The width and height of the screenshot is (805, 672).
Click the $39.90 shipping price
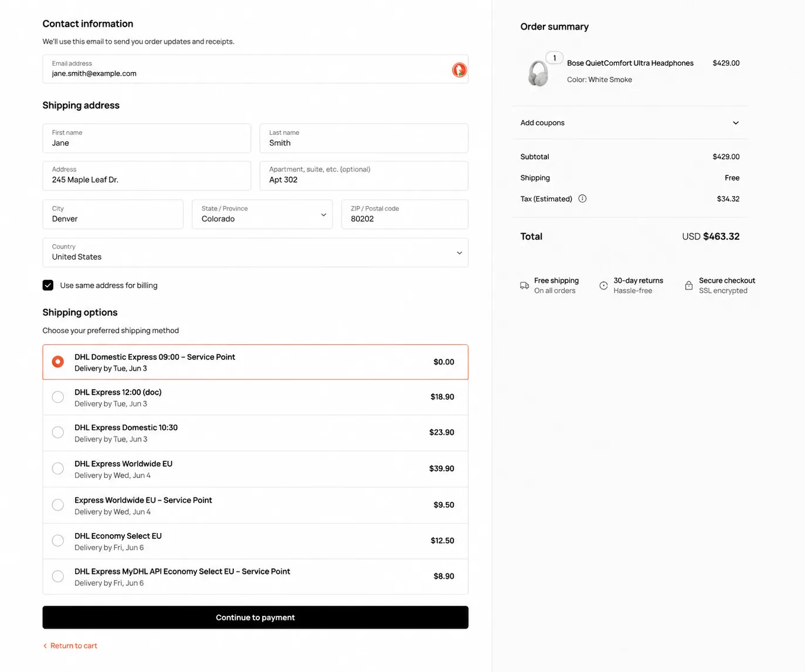(441, 469)
